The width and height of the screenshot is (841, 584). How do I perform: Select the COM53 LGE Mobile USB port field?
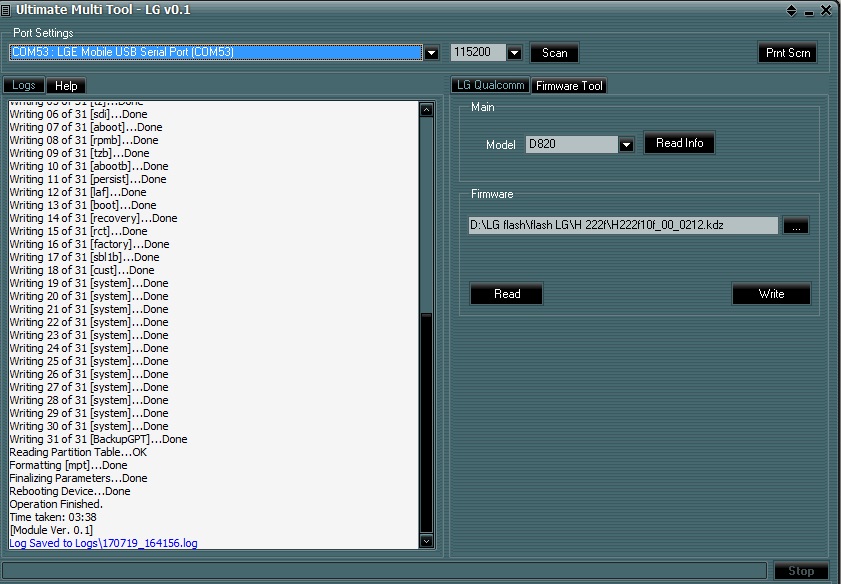coord(216,52)
